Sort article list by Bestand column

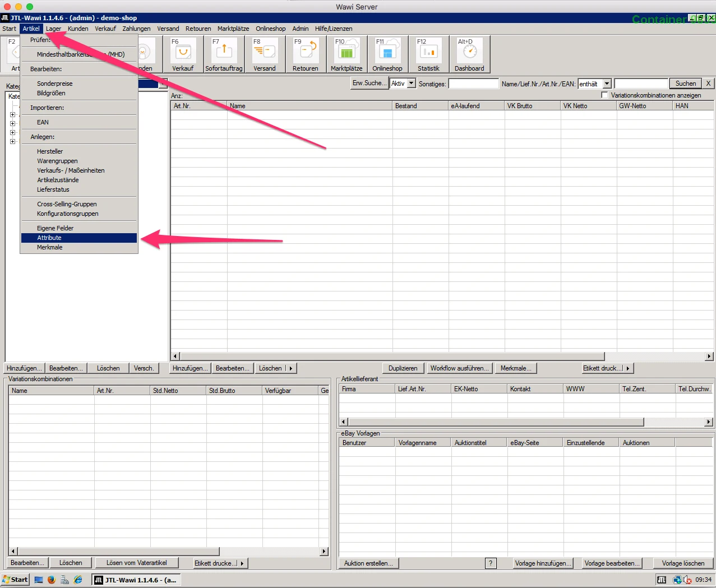(421, 105)
